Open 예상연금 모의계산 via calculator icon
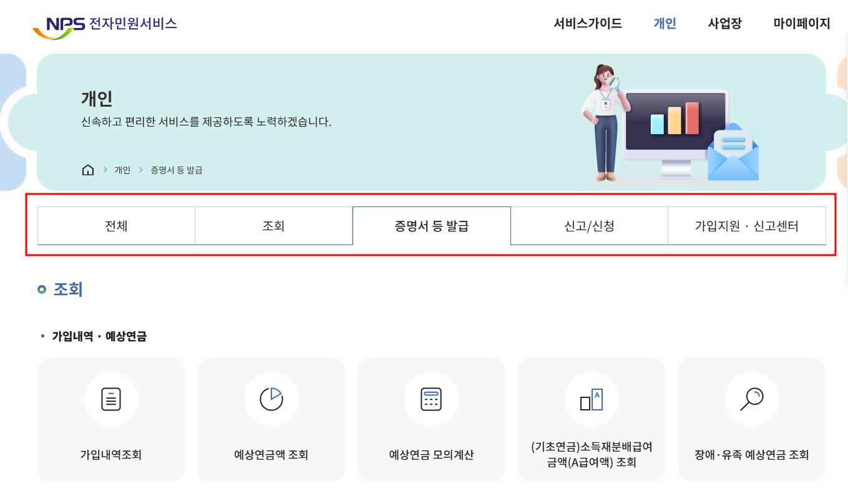 coord(431,399)
